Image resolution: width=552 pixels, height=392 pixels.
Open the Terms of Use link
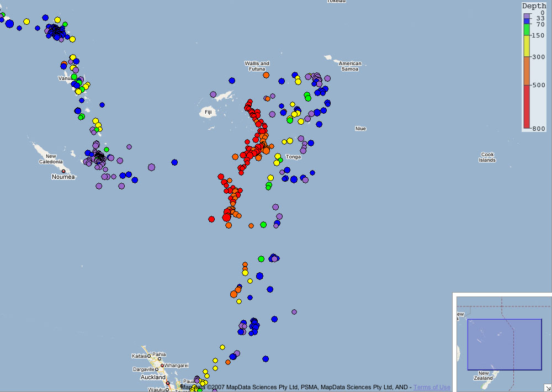coord(432,387)
